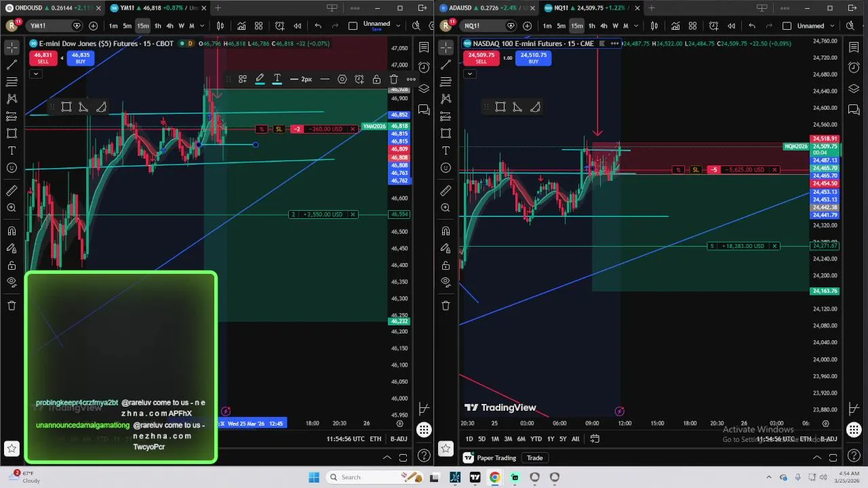868x488 pixels.
Task: Click the 46,835 BUY button
Action: coord(80,58)
